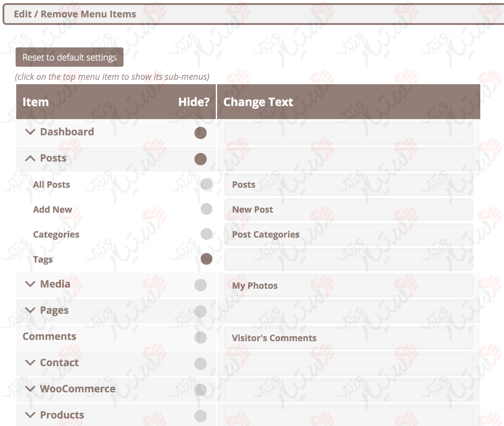Expand the Media sub-menus chevron
The height and width of the screenshot is (426, 504).
point(30,284)
